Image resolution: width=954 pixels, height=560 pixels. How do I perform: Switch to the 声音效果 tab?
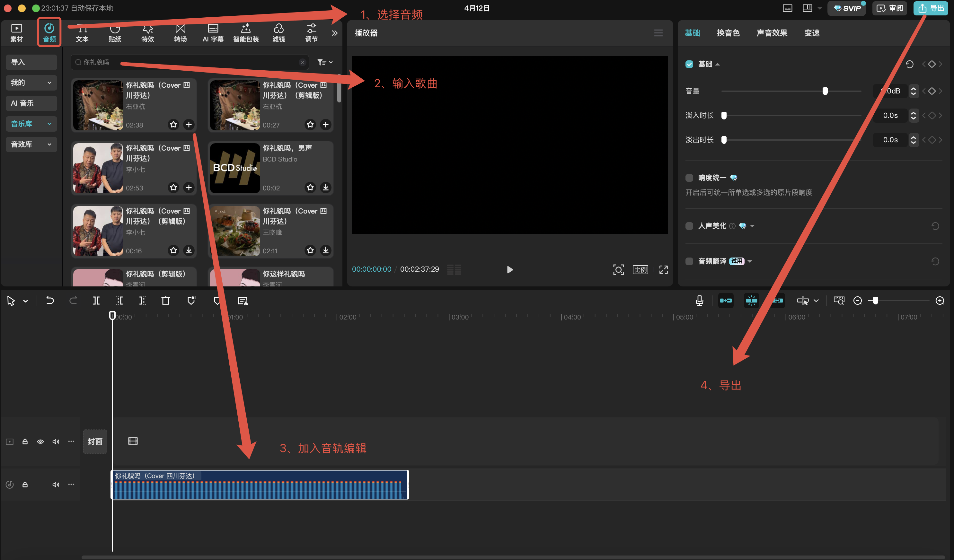tap(772, 33)
